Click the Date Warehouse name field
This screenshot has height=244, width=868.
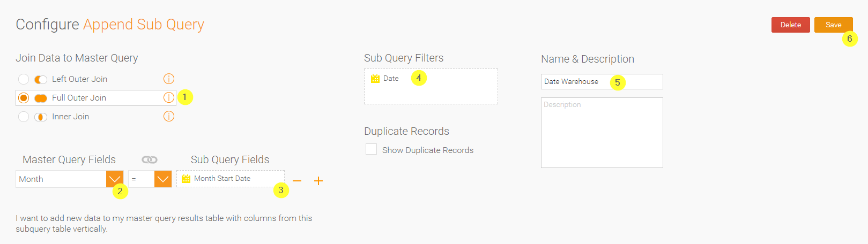602,81
